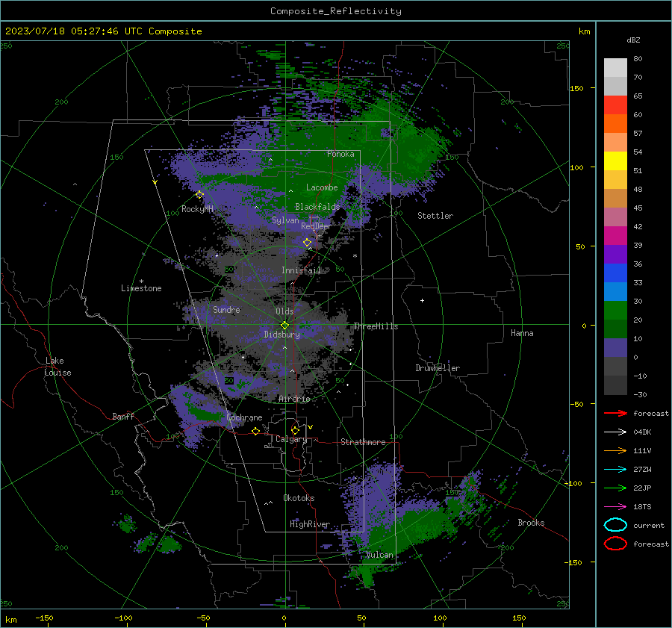Click the yellow diamond marker near RockyMH
This screenshot has height=628, width=672.
coord(199,195)
